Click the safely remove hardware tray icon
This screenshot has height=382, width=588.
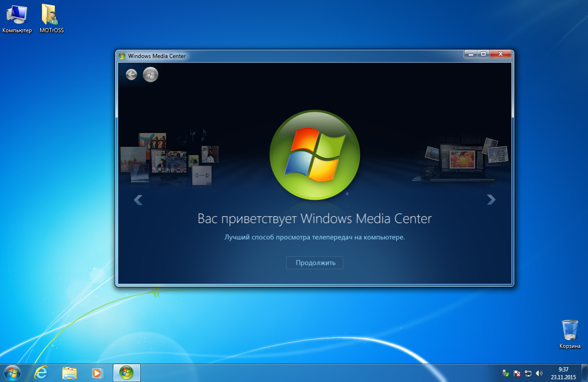pos(506,373)
